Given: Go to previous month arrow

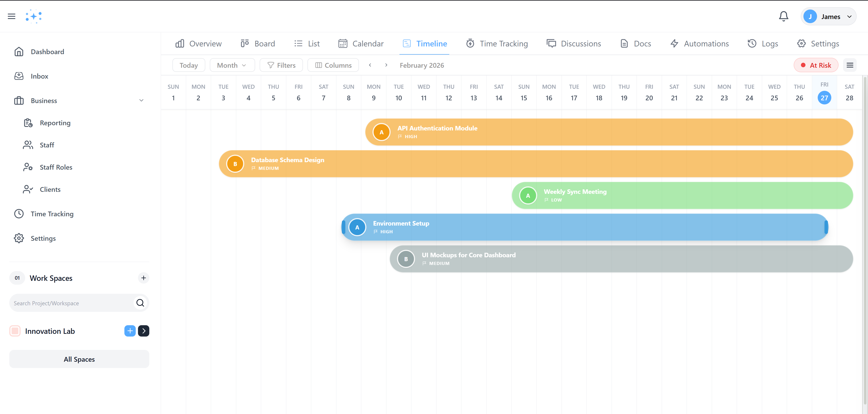Looking at the screenshot, I should click(x=370, y=65).
